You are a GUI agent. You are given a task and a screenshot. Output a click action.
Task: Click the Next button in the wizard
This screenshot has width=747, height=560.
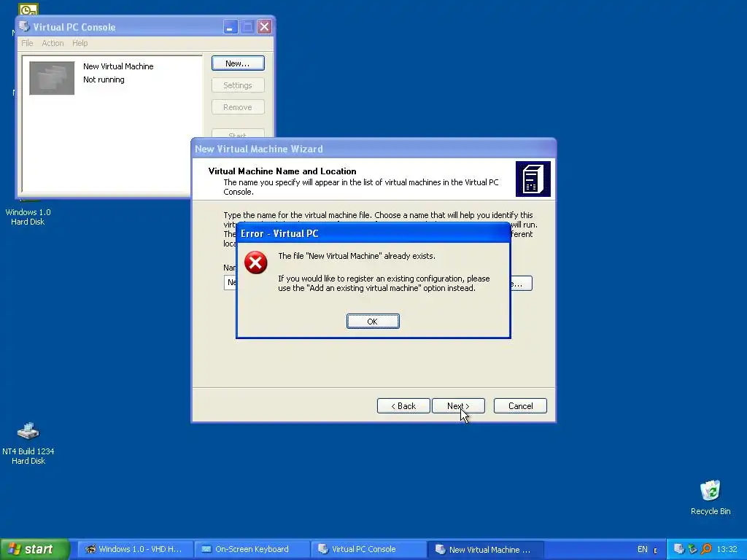click(x=458, y=405)
